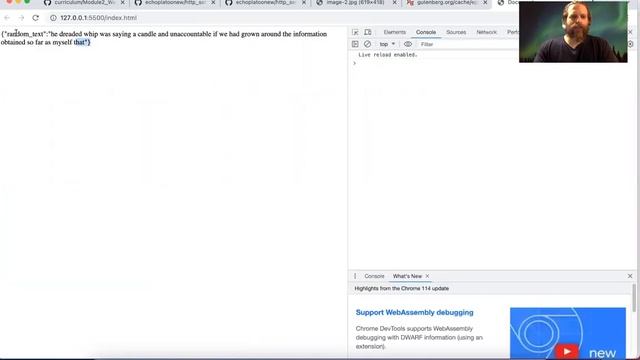
Task: Click the address bar URL 127.0.0.1:5500
Action: pos(98,18)
